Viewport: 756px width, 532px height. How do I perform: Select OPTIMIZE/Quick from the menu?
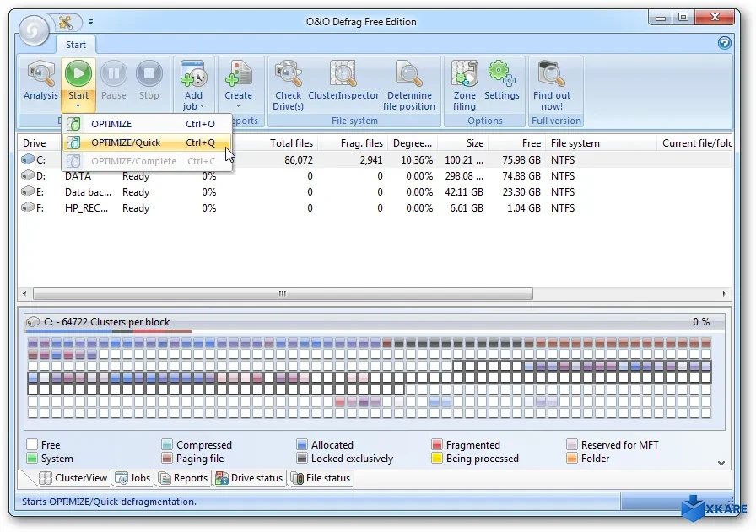[x=147, y=142]
